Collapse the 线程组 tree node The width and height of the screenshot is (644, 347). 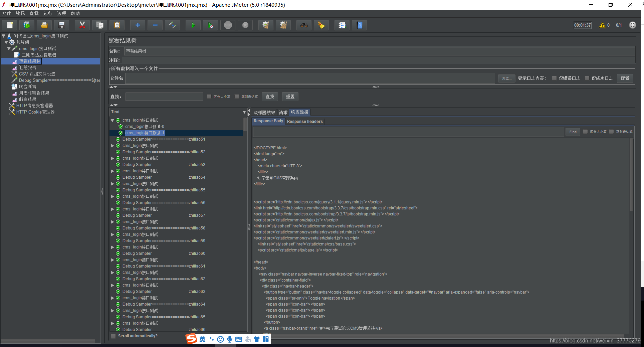[x=6, y=42]
